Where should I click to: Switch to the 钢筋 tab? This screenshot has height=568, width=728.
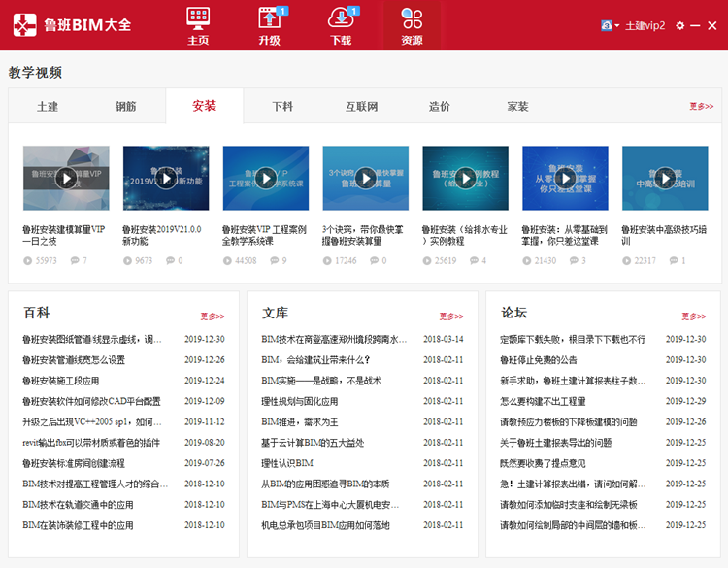pos(126,107)
